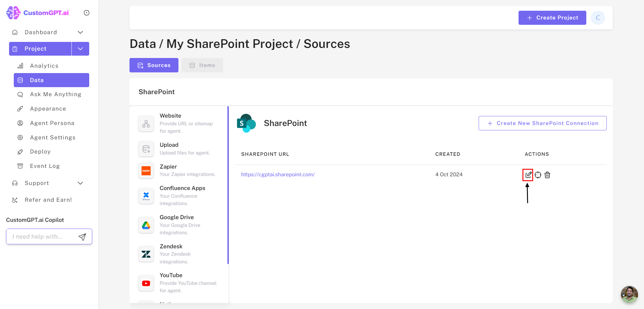The width and height of the screenshot is (644, 309).
Task: Open Support menu label
Action: coord(37,183)
